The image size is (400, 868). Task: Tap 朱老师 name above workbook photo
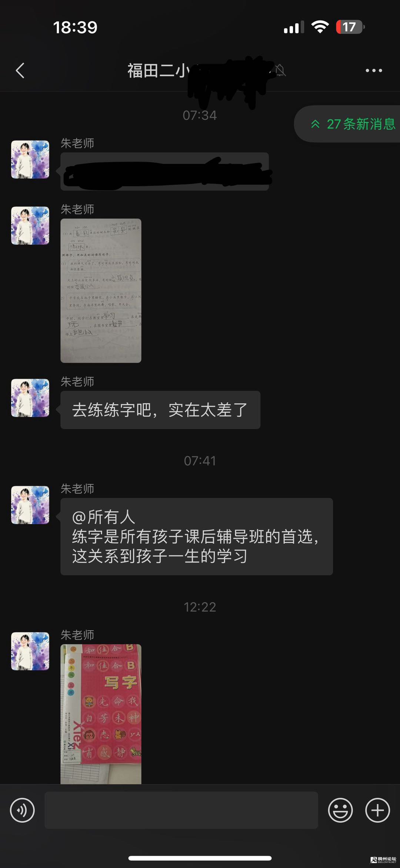tap(77, 635)
